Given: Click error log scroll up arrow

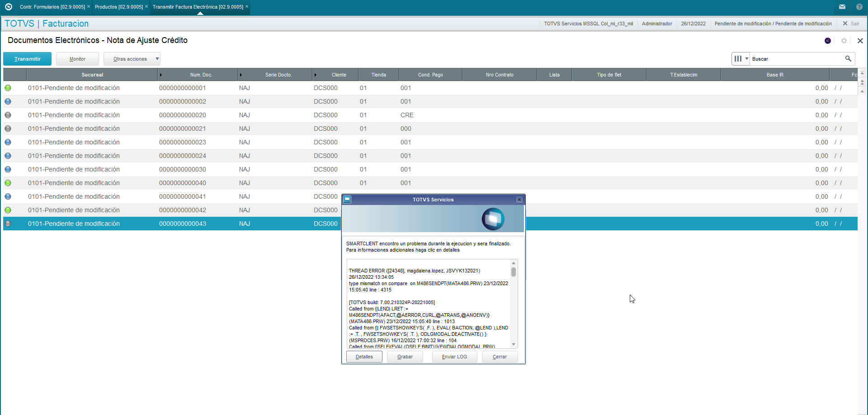Looking at the screenshot, I should pos(514,263).
